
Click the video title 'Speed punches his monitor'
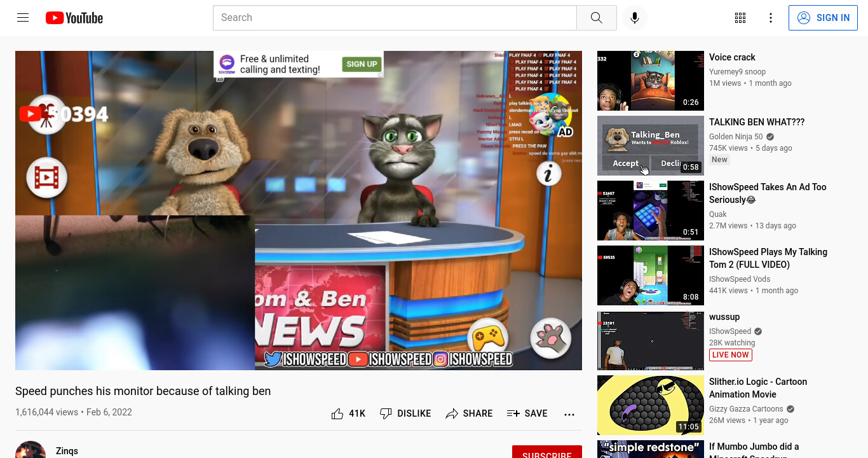point(143,391)
